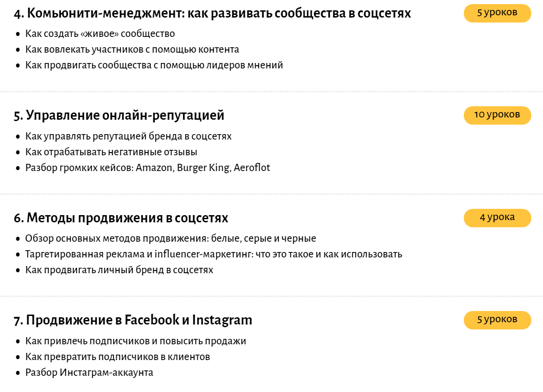Click 'Как продвигать личный бренд в соцсетях'
543x392 pixels.
tap(119, 270)
